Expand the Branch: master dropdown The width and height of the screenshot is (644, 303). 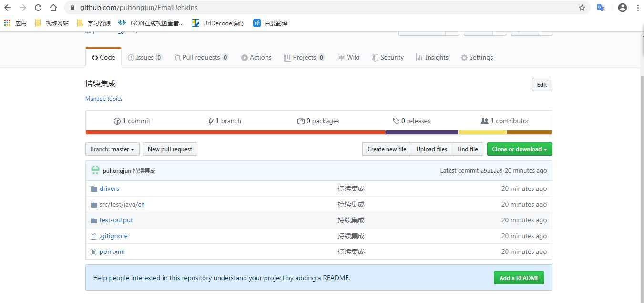112,149
